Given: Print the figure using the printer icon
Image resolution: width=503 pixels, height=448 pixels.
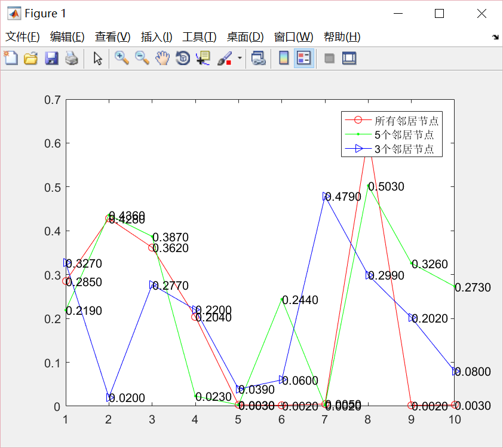Looking at the screenshot, I should 72,59.
